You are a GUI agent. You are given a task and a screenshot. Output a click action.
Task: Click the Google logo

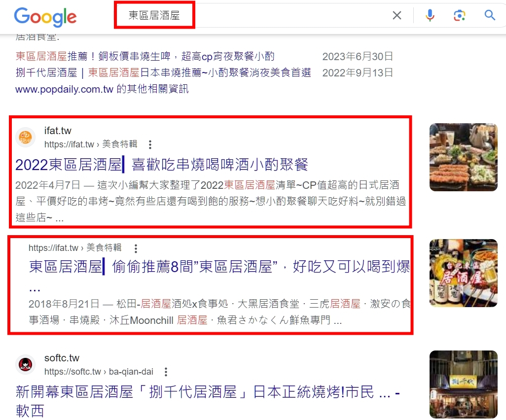[45, 17]
